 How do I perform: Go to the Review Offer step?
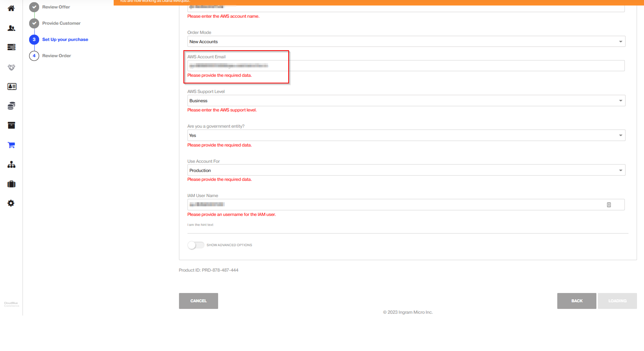56,7
